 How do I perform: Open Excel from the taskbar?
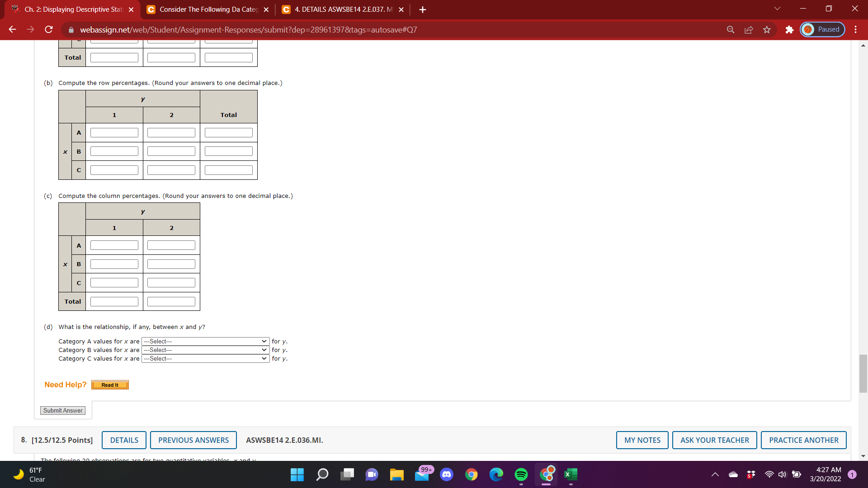571,474
